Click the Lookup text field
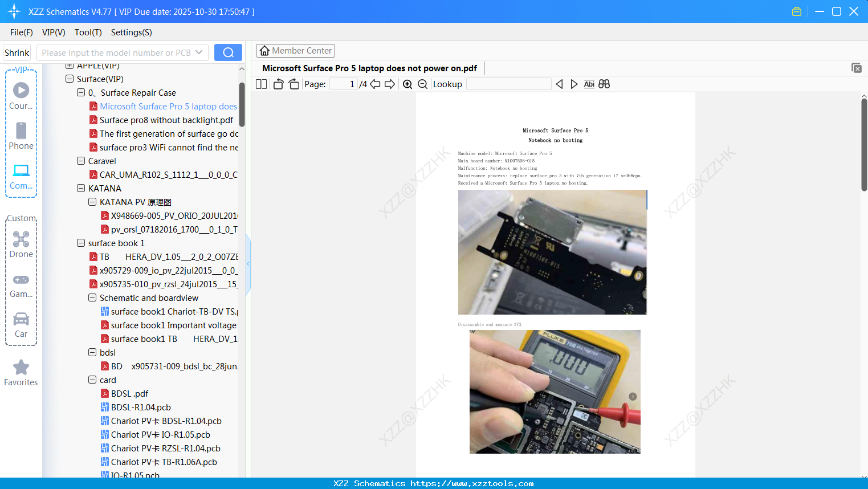 click(x=508, y=84)
